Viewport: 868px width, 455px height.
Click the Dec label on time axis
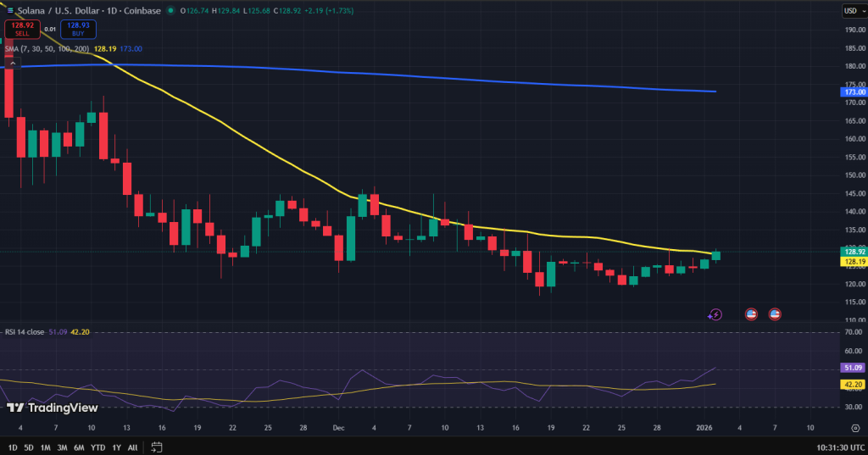tap(339, 428)
